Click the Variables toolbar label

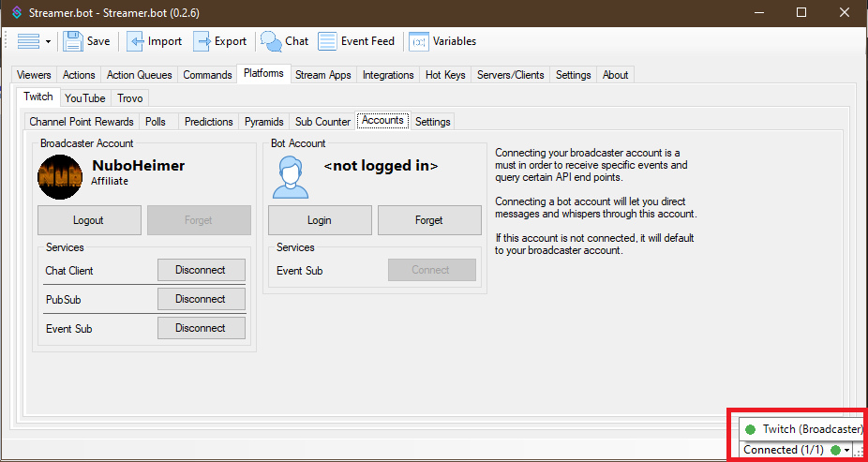[455, 41]
